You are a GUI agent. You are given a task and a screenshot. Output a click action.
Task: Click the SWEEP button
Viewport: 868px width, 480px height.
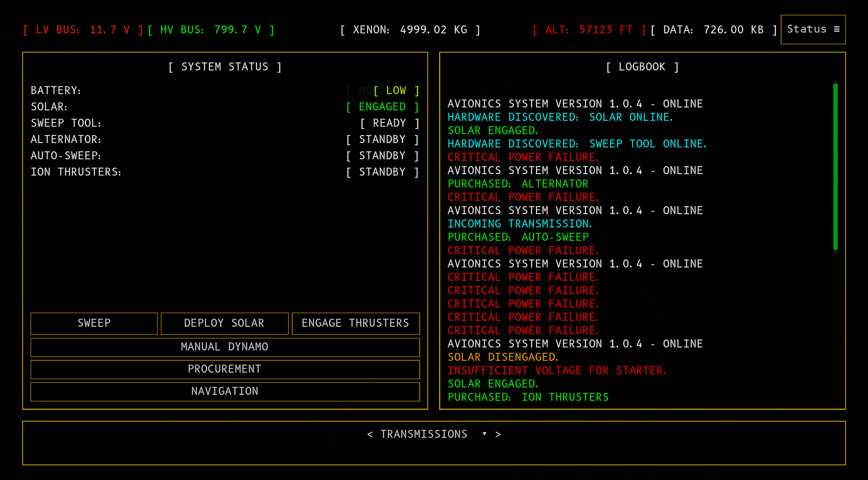coord(94,323)
